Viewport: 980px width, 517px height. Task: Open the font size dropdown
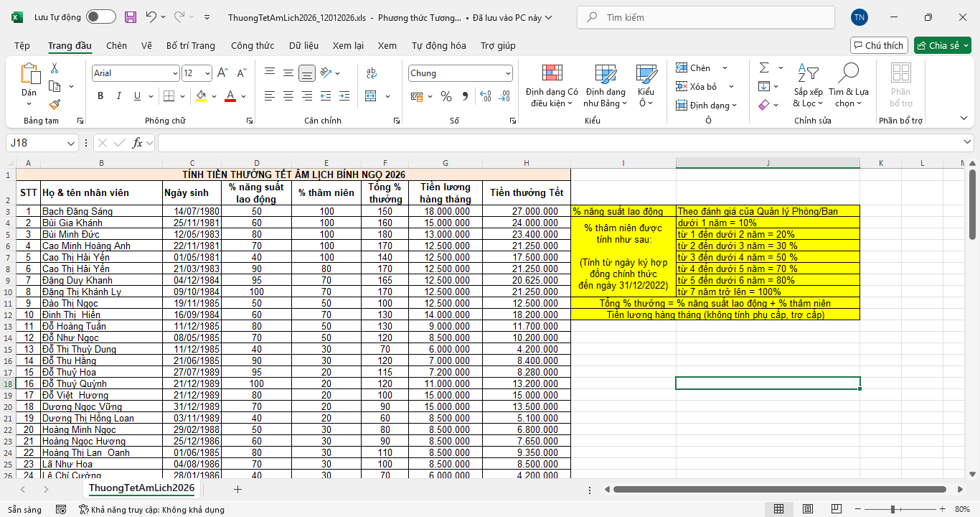207,73
